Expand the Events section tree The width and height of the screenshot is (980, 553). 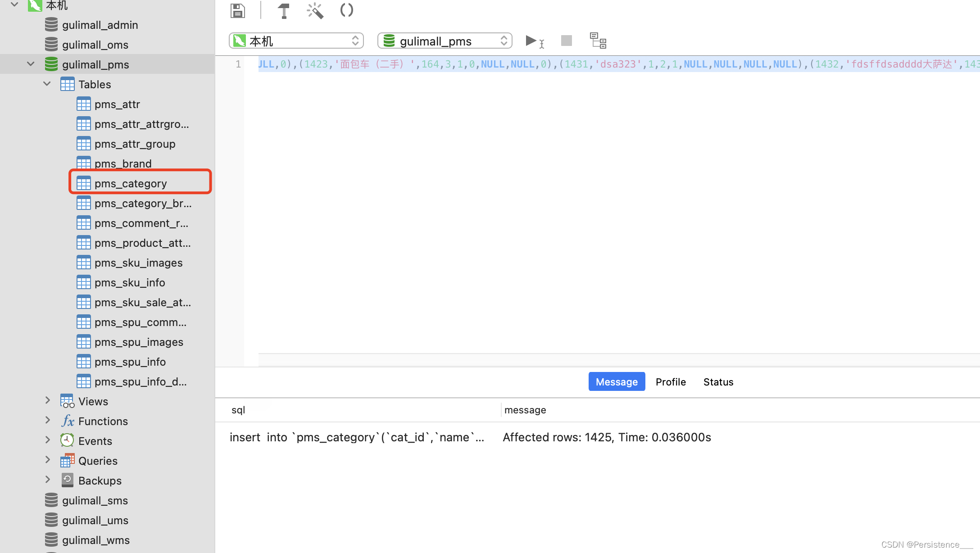(47, 441)
